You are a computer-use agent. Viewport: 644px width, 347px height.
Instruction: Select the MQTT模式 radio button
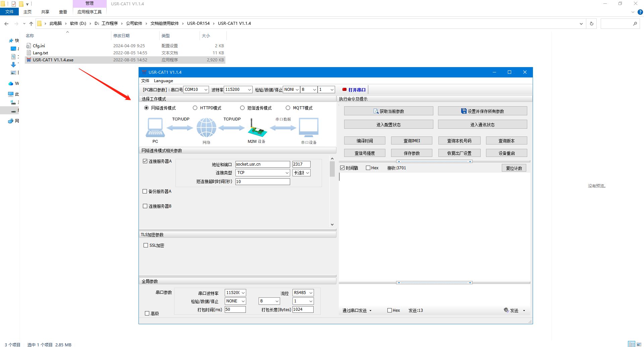click(288, 108)
